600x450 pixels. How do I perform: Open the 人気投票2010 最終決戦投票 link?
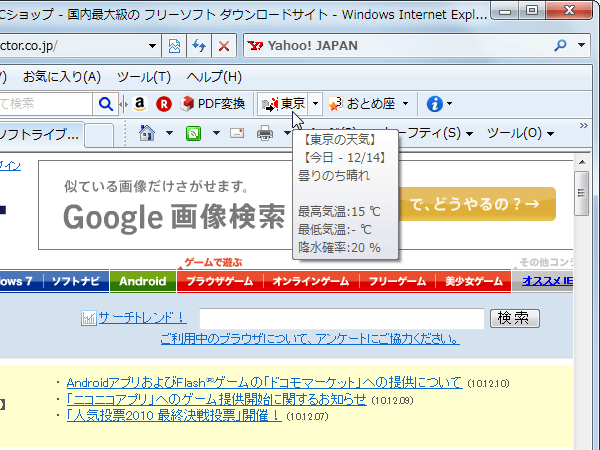click(x=174, y=416)
